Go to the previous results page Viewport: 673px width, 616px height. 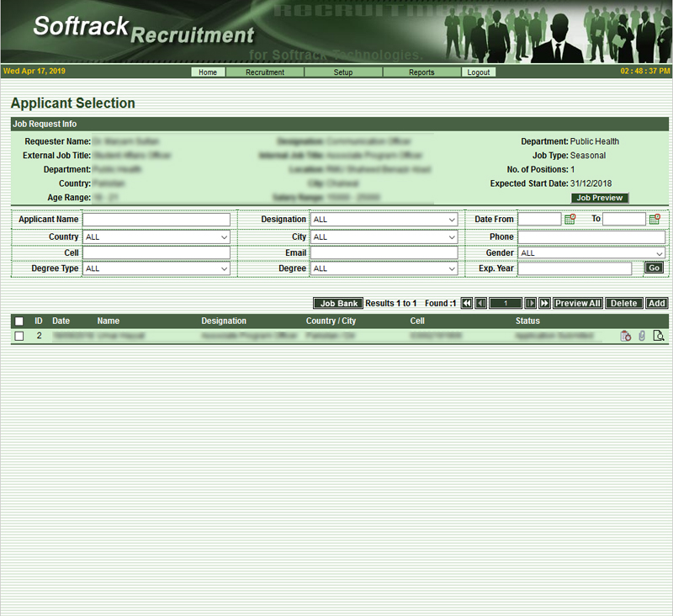(x=480, y=303)
